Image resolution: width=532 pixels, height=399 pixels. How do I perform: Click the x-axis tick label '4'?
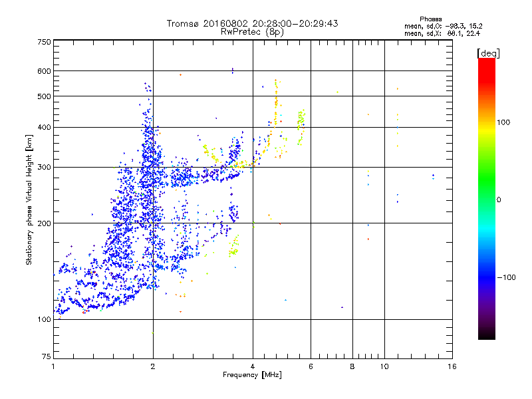(253, 366)
